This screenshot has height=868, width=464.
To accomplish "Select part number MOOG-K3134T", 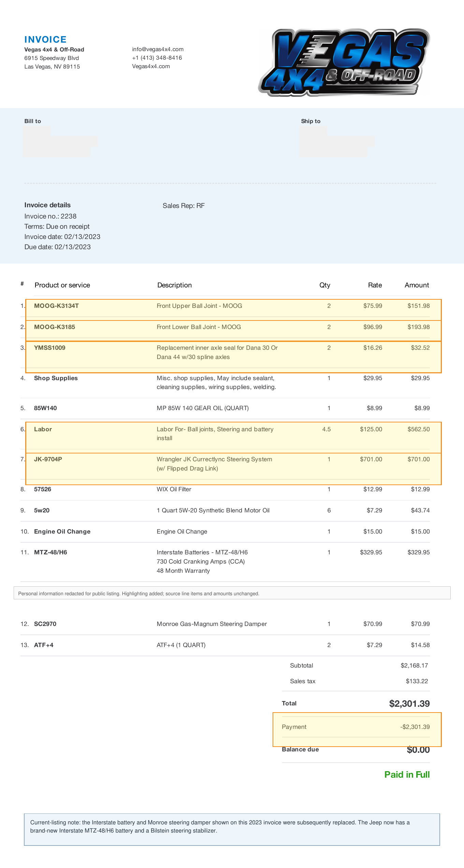I will pyautogui.click(x=56, y=306).
